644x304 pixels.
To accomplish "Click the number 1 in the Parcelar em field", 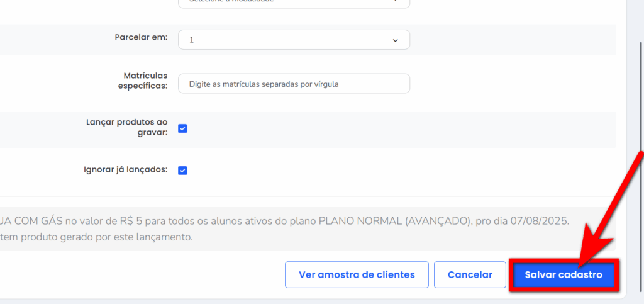I will [192, 40].
